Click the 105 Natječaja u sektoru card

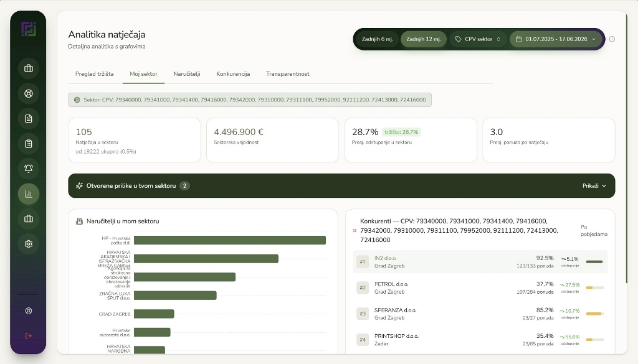[x=135, y=140]
